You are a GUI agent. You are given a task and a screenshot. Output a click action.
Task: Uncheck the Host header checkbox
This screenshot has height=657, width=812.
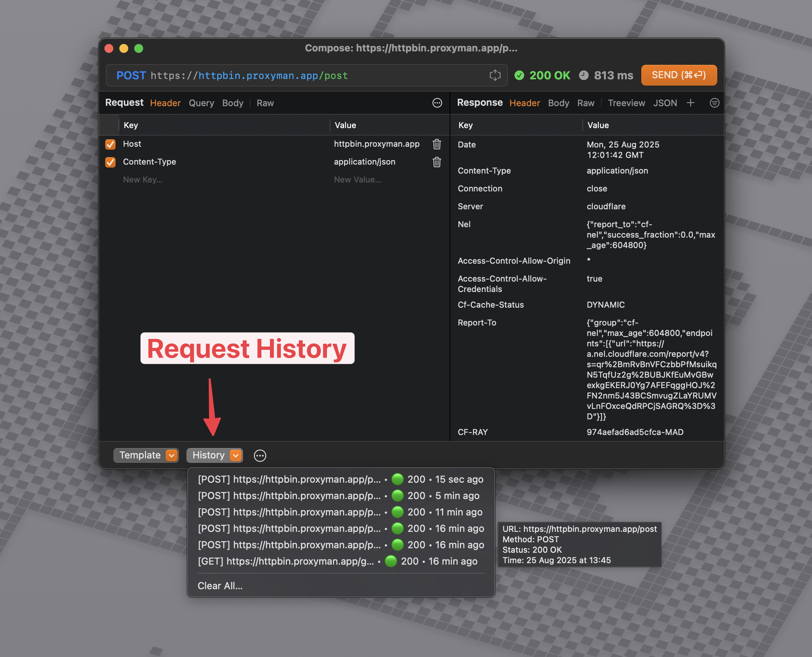click(110, 144)
